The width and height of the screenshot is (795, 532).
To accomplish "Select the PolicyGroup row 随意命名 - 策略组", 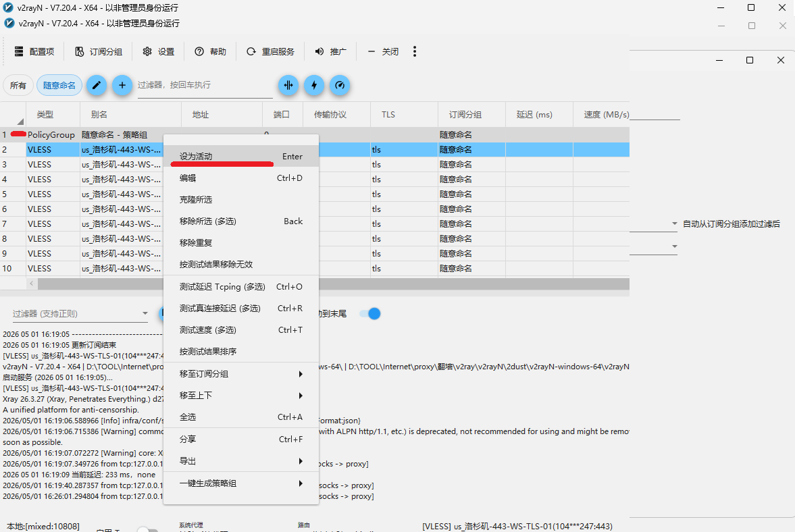I will point(314,135).
